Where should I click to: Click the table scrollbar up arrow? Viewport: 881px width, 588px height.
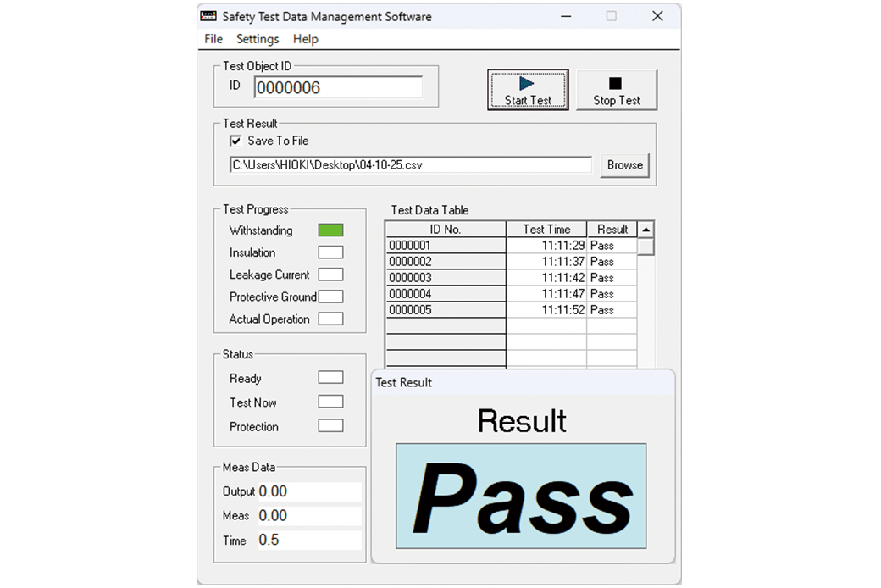click(646, 230)
